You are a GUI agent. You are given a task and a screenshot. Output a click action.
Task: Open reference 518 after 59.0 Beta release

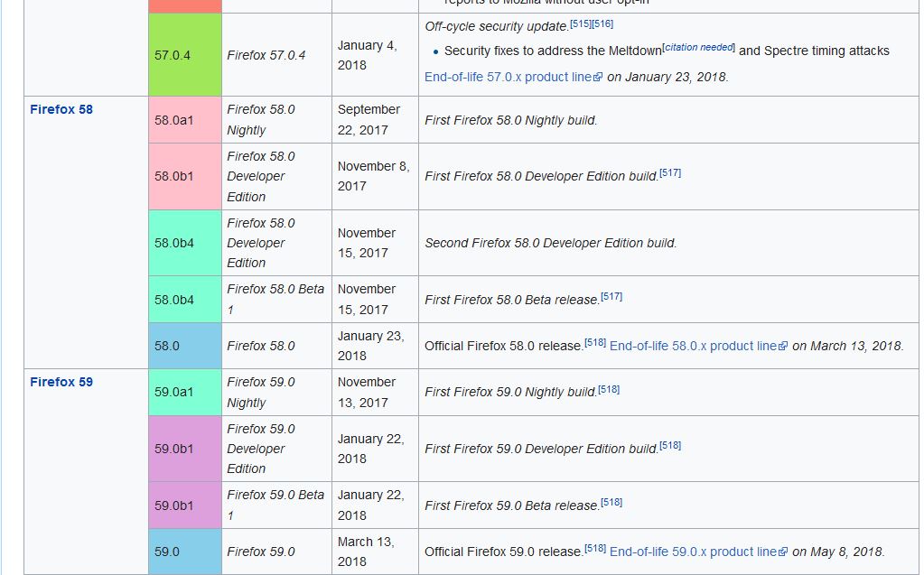[611, 503]
